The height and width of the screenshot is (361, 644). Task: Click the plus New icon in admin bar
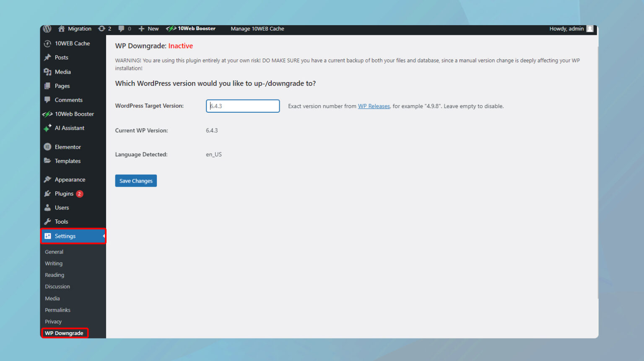(x=142, y=28)
